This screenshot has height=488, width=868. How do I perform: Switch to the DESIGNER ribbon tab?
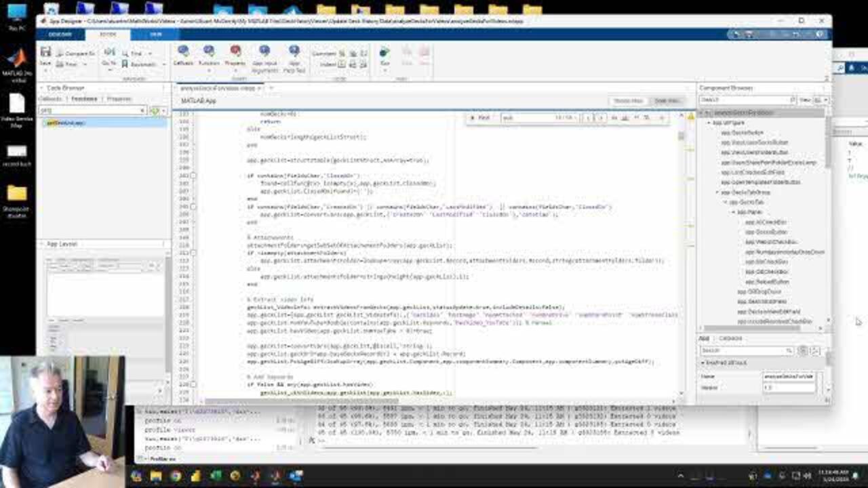coord(60,34)
